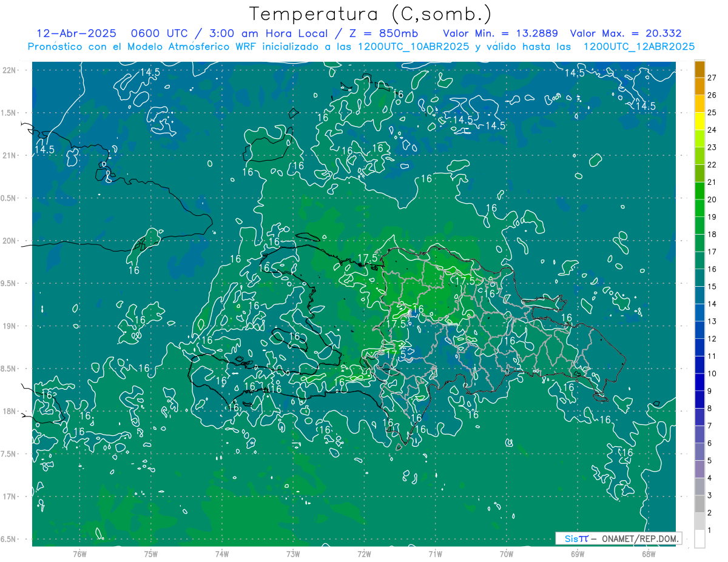Click the brown-orange top swatch of the color scale

pyautogui.click(x=699, y=69)
